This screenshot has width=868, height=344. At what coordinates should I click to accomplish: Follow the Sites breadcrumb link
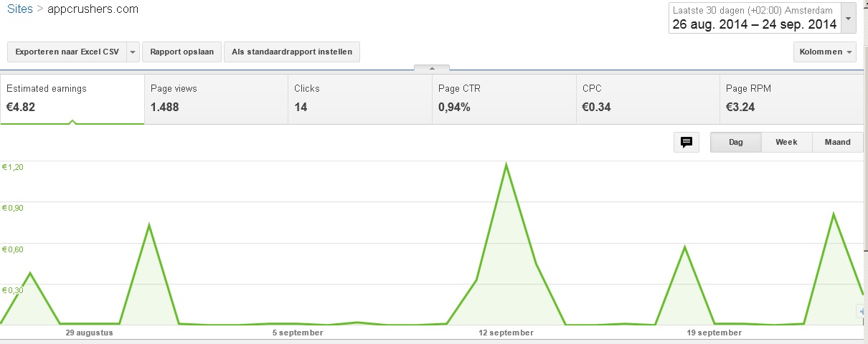(x=20, y=10)
